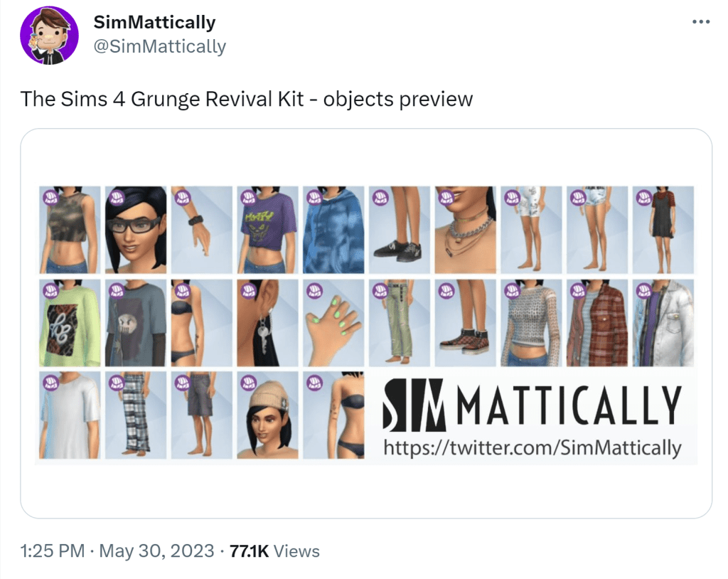Click the @SimMattically handle
The width and height of the screenshot is (728, 579).
160,46
